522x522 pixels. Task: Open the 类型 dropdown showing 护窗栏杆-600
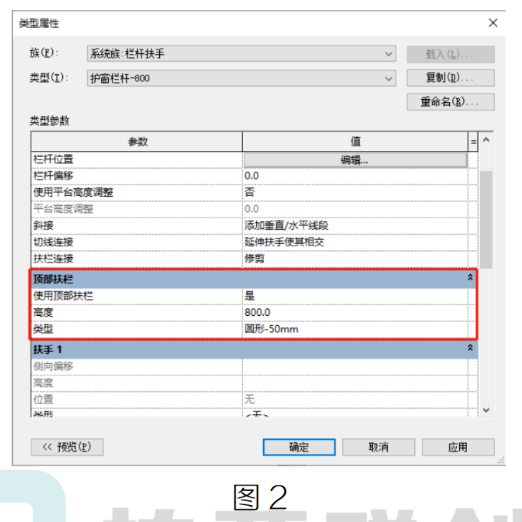[241, 78]
